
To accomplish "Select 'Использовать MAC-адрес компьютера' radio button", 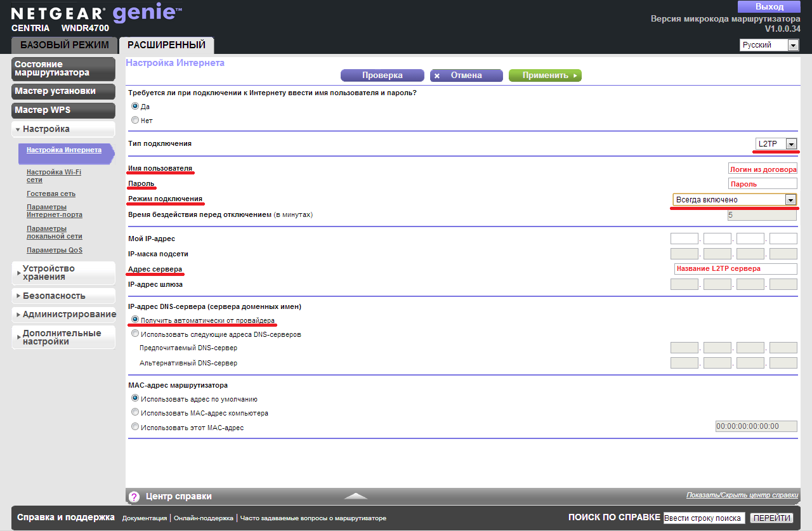I will pos(135,412).
